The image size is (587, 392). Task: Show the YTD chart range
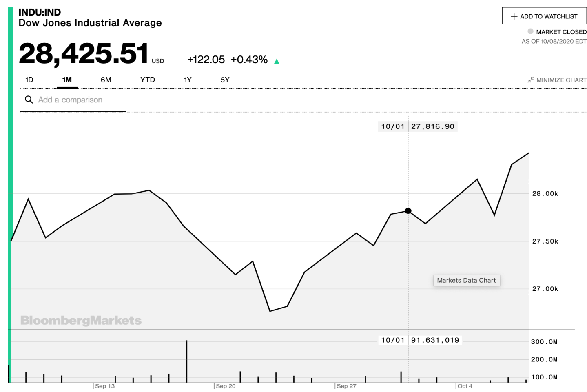pyautogui.click(x=148, y=80)
